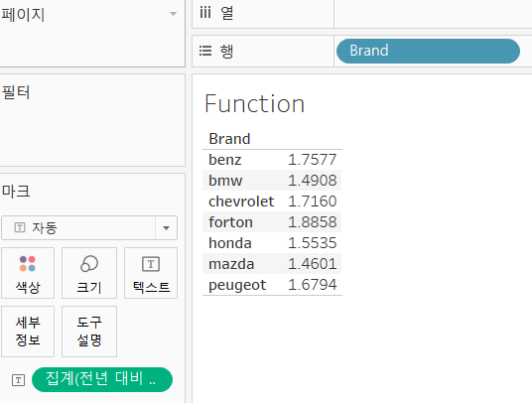
Task: Click the Function sheet title
Action: click(254, 103)
